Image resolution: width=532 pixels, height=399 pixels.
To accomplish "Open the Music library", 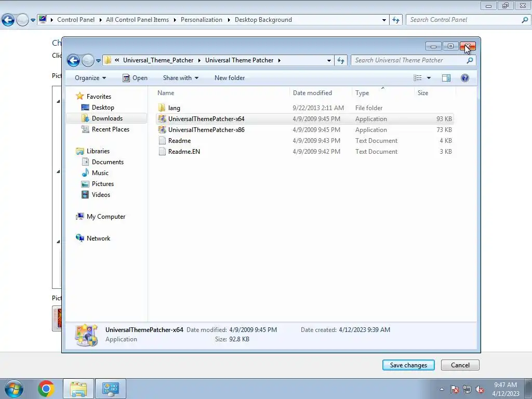I will [100, 173].
